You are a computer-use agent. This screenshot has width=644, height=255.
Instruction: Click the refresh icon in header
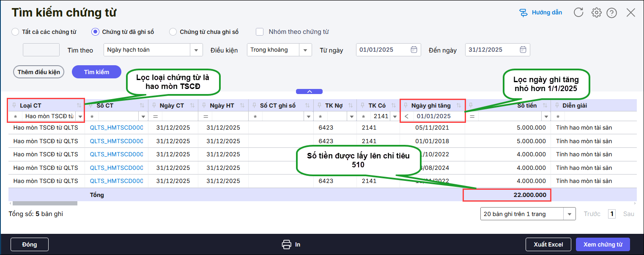[x=578, y=13]
